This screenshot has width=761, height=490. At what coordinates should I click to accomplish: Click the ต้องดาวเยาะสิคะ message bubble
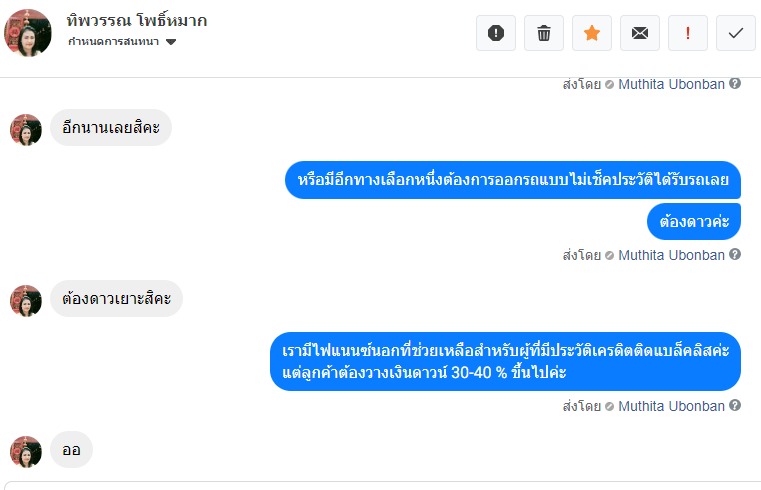(116, 299)
